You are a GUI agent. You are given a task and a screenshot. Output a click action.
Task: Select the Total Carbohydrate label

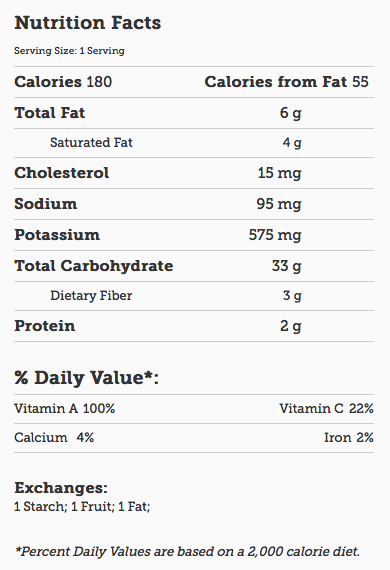pyautogui.click(x=94, y=266)
